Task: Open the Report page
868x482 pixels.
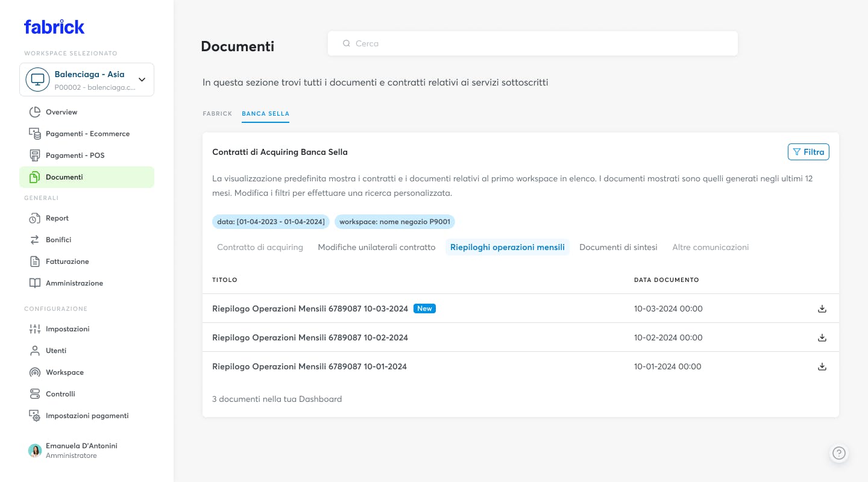Action: coord(87,218)
